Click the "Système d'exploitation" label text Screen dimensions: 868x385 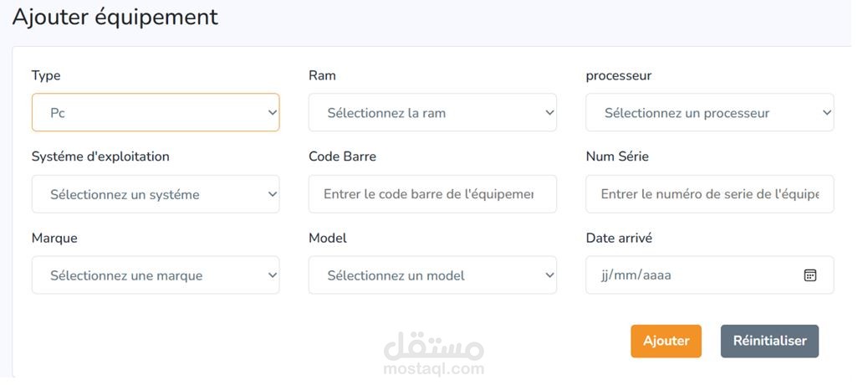tap(100, 157)
